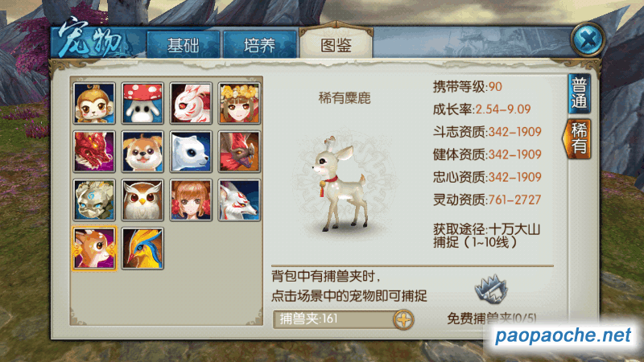Select the Shiba dog pet icon
The image size is (644, 362).
tap(142, 151)
